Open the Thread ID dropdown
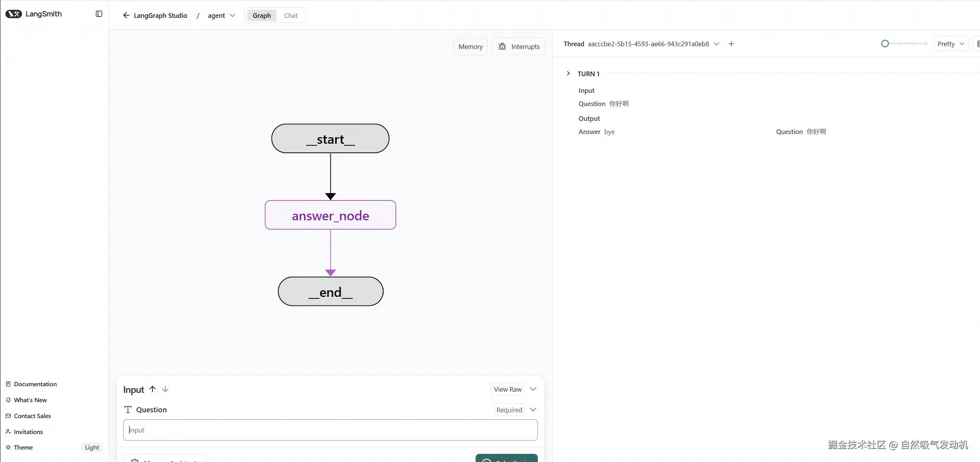The height and width of the screenshot is (462, 980). 716,44
